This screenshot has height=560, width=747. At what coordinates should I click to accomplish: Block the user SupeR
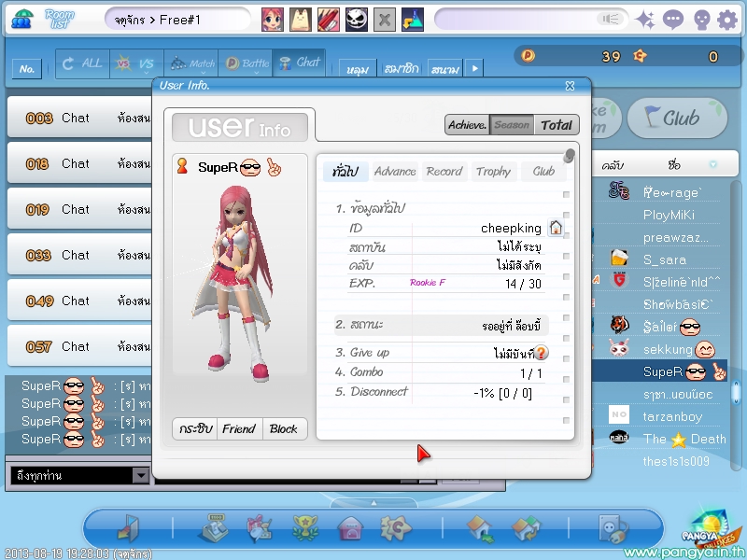pos(284,428)
